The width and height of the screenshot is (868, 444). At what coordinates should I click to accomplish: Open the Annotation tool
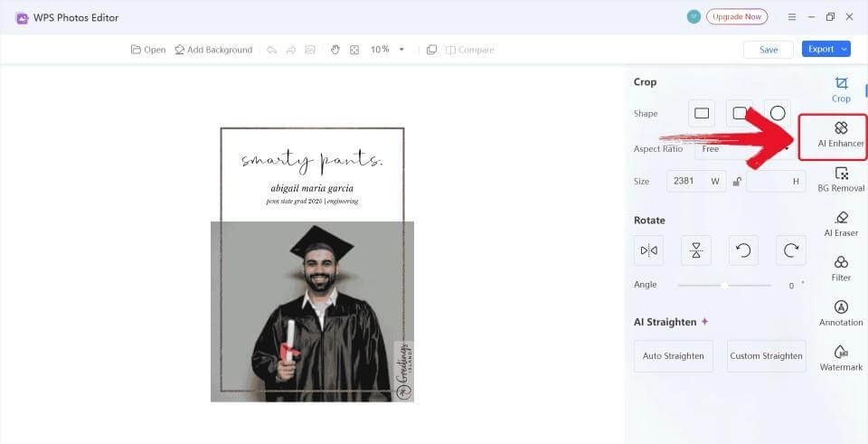(841, 313)
